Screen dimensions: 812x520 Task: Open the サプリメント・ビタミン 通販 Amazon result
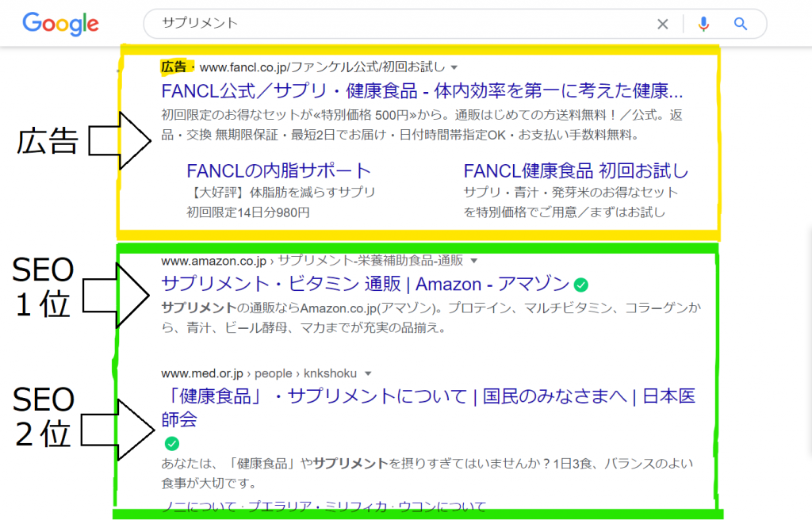click(365, 285)
